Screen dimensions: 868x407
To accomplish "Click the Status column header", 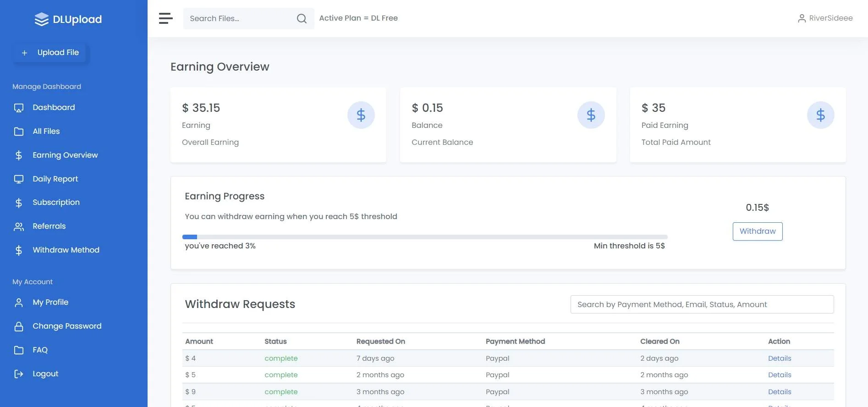I will pyautogui.click(x=275, y=341).
